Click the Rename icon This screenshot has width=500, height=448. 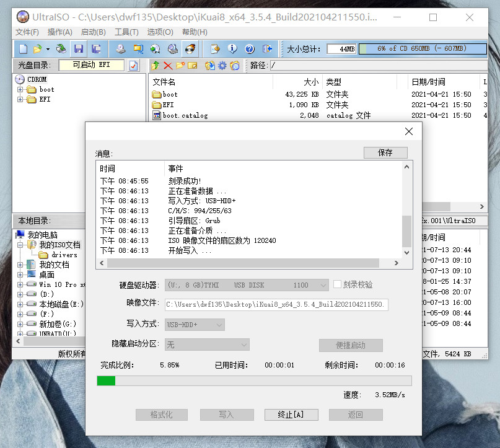(193, 66)
